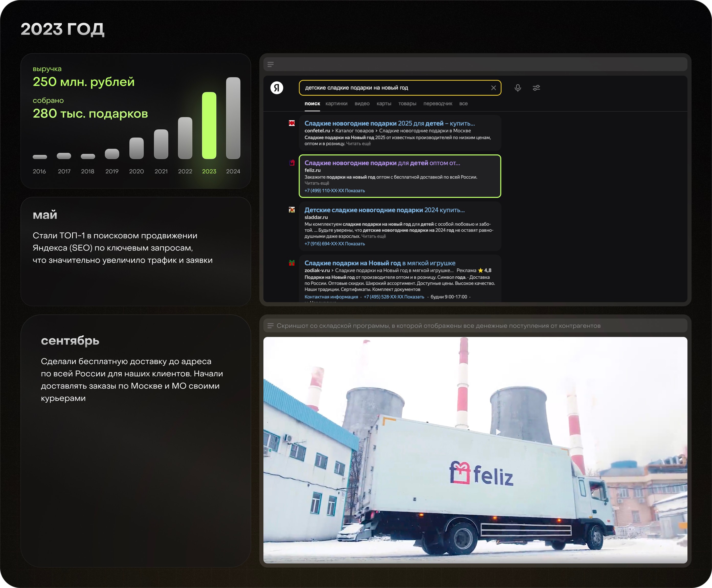
Task: Click the microphone voice search icon
Action: 517,88
